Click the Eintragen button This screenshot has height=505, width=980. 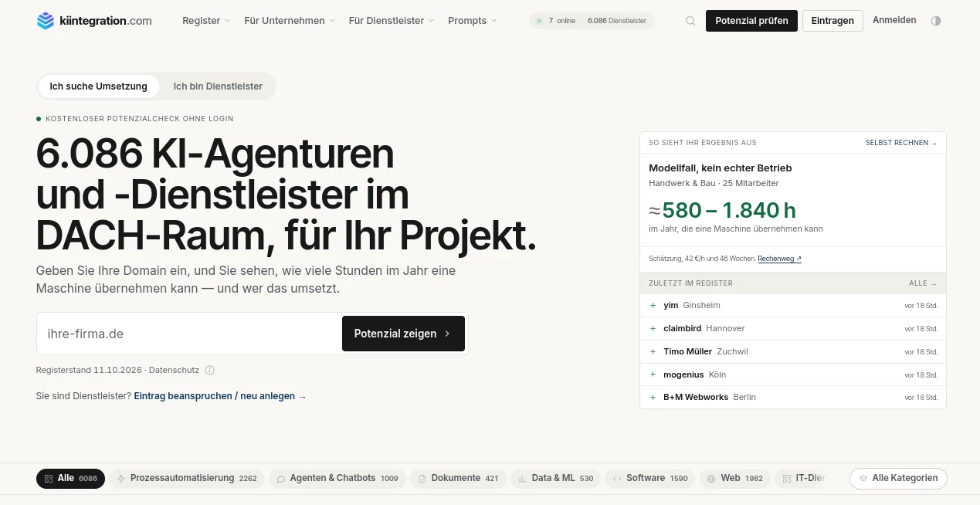(x=832, y=21)
